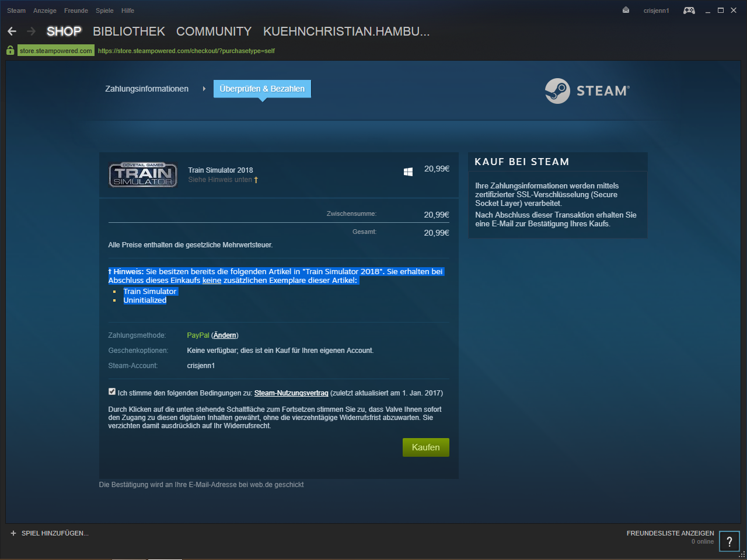Click the Train Simulator 2018 item title
This screenshot has width=747, height=560.
(221, 170)
